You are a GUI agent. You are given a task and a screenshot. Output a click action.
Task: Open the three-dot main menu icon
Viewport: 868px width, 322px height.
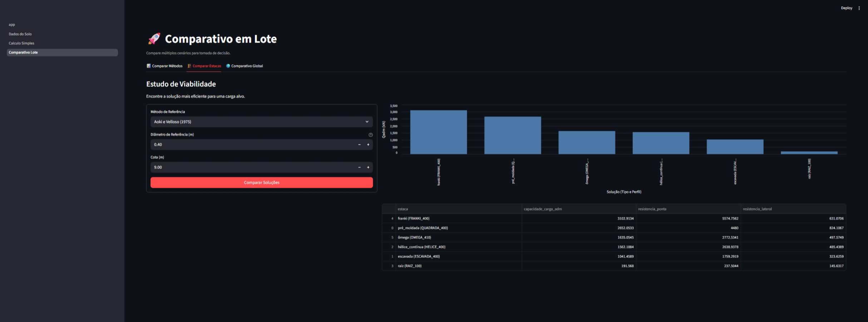coord(859,8)
